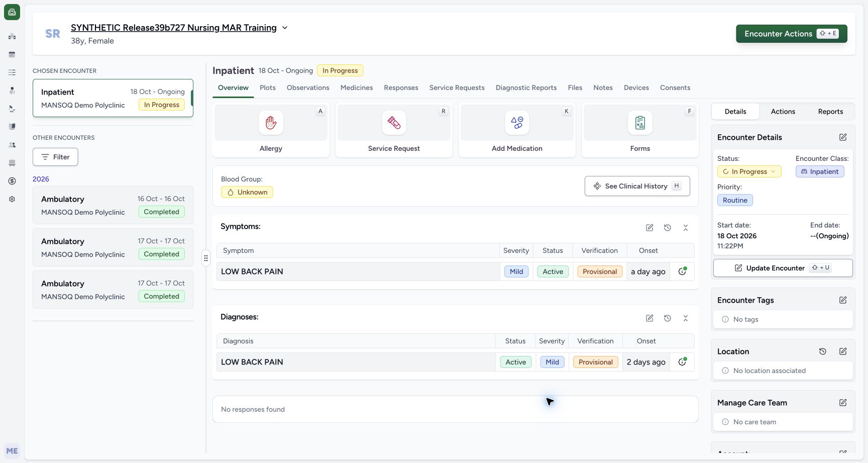Image resolution: width=868 pixels, height=463 pixels.
Task: Expand the patient name dropdown chevron
Action: [285, 28]
